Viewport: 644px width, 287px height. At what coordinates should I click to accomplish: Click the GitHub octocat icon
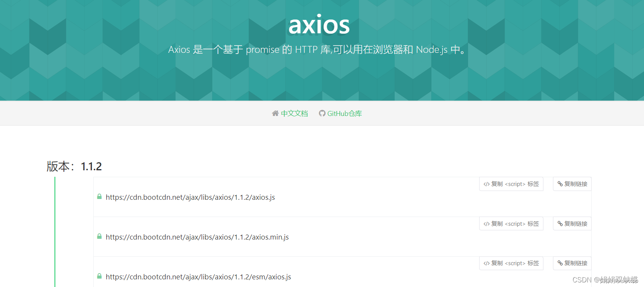(x=322, y=113)
